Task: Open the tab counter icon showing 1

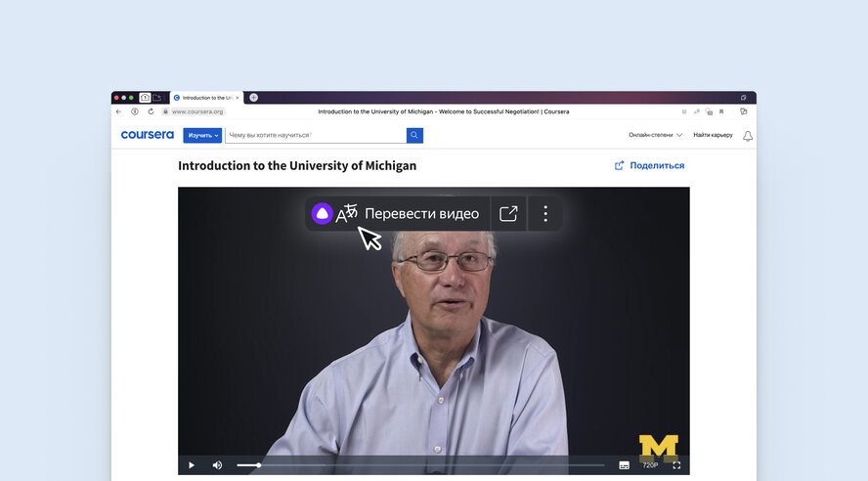Action: click(x=145, y=98)
